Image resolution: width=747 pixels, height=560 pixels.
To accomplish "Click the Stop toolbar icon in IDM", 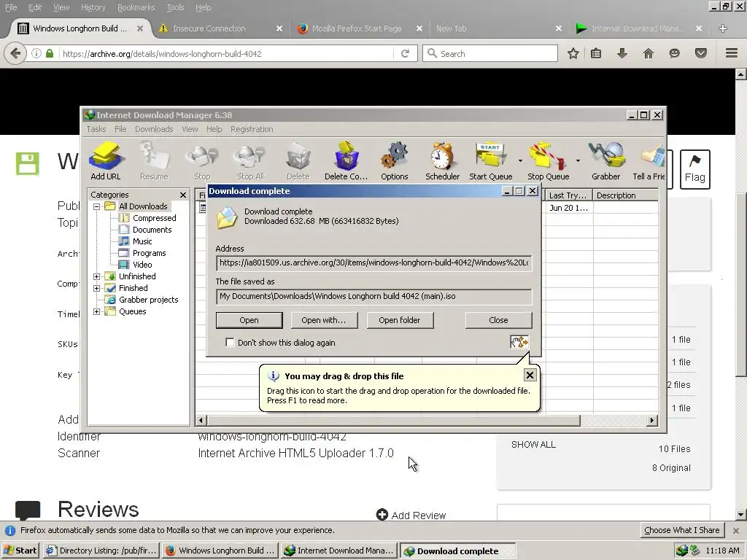I will point(202,161).
